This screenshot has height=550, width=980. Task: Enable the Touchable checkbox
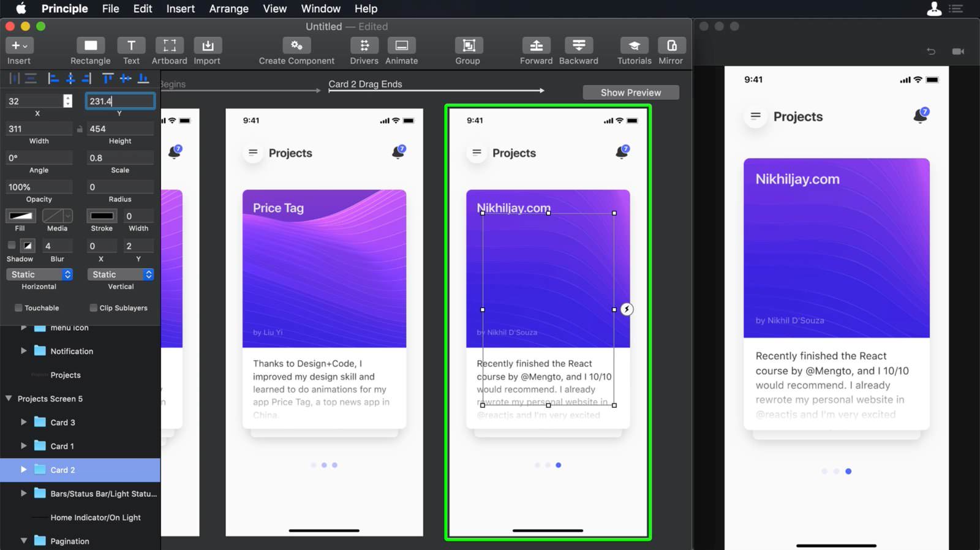[18, 307]
